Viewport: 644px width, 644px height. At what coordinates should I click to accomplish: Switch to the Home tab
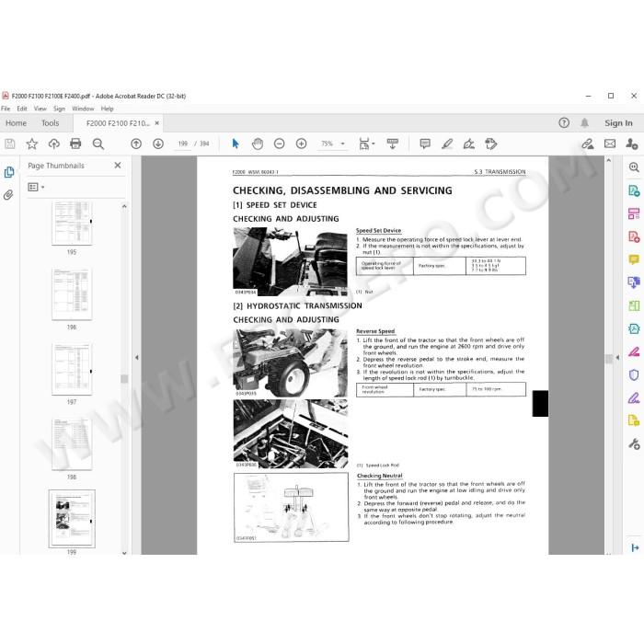tap(16, 122)
